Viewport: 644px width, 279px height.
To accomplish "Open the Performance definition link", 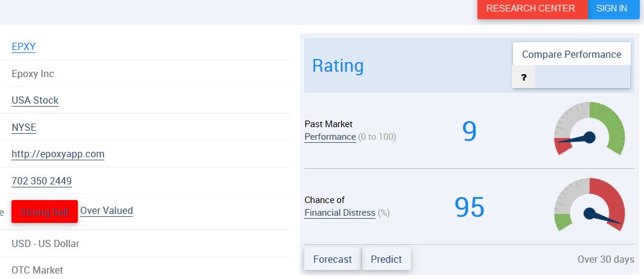I will (x=330, y=137).
